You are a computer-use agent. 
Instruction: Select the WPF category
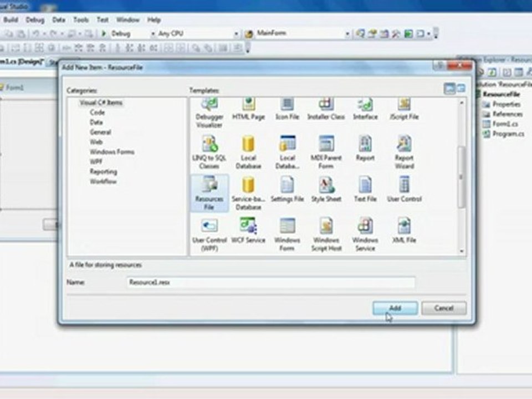tap(96, 161)
